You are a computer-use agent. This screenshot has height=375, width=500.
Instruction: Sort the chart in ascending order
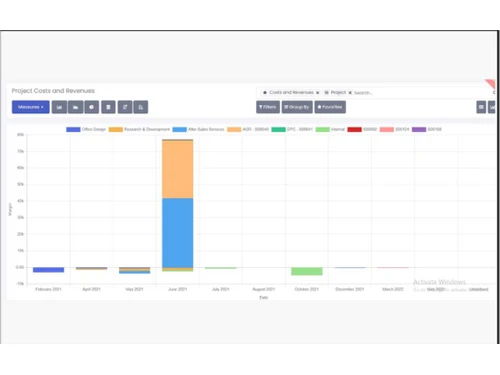pyautogui.click(x=141, y=107)
